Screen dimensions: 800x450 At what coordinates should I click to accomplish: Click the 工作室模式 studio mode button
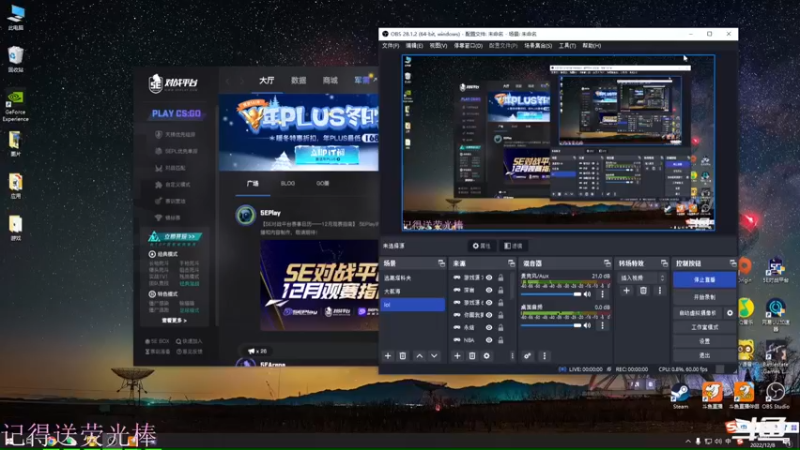click(x=704, y=327)
